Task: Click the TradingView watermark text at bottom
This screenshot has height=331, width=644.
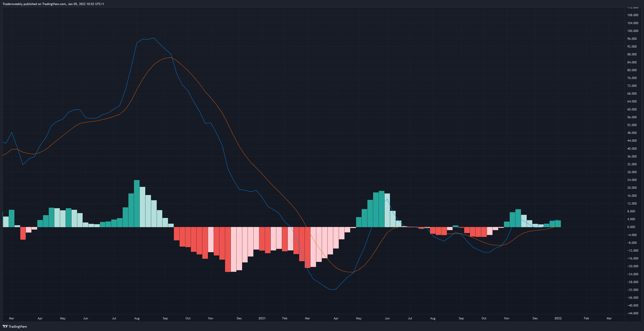Action: click(x=18, y=326)
